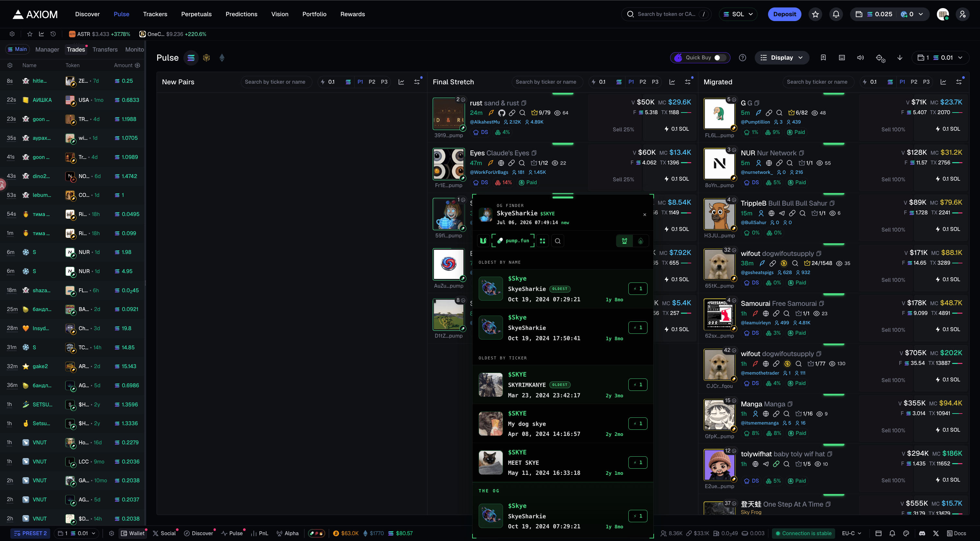Open chart icon in New Pairs column header
Image resolution: width=980 pixels, height=541 pixels.
pyautogui.click(x=401, y=82)
